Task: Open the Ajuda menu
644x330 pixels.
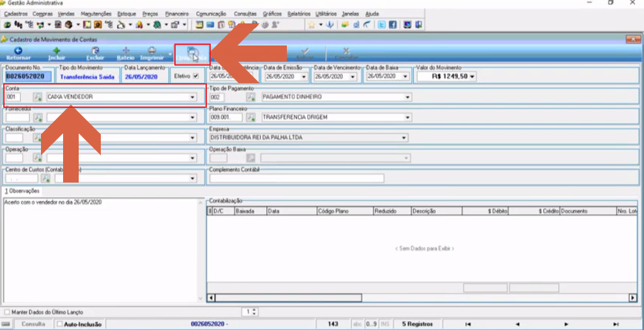Action: click(x=372, y=14)
